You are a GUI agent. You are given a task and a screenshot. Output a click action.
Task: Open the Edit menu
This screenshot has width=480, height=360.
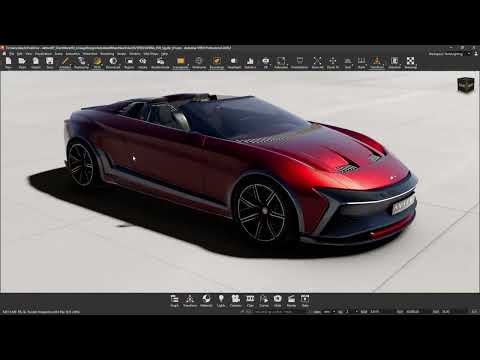pos(20,54)
